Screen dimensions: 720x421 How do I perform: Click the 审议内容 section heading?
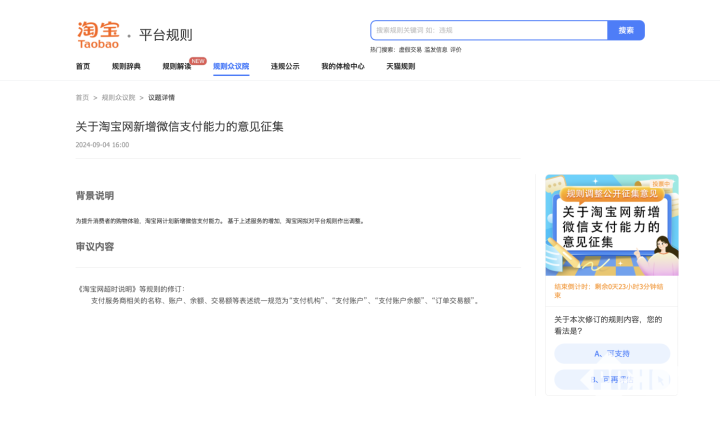point(95,247)
